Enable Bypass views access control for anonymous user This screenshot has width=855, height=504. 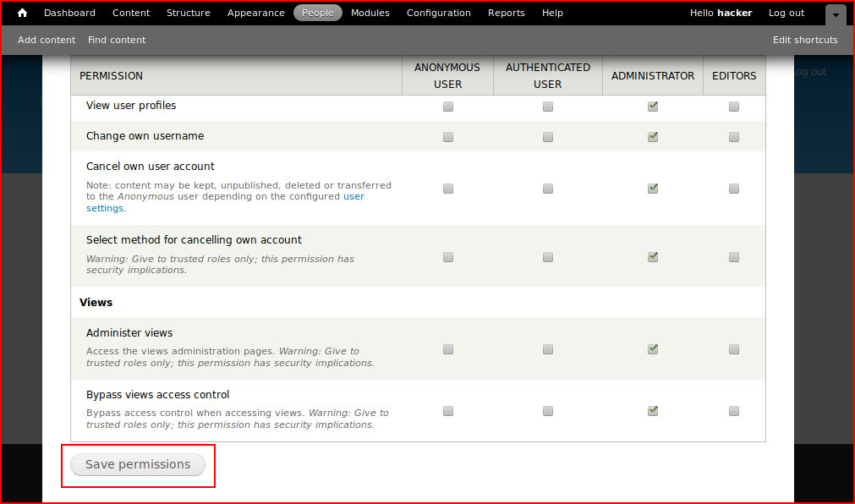447,411
